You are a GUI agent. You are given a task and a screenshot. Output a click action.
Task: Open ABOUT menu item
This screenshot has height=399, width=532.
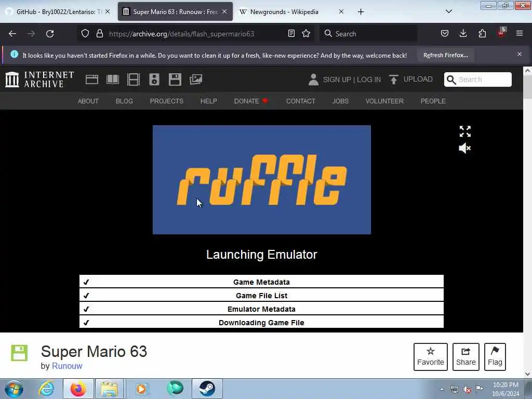[x=88, y=101]
